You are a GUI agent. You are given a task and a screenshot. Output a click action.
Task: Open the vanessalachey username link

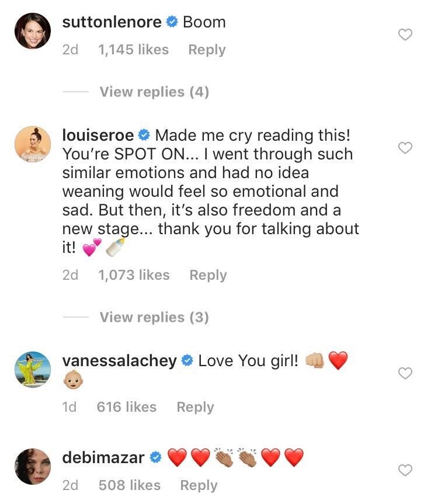click(x=119, y=361)
